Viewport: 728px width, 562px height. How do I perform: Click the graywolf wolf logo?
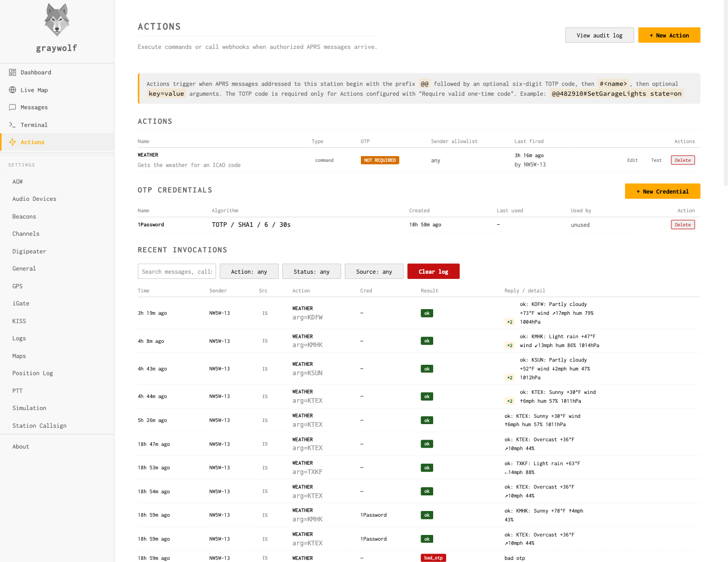point(57,20)
